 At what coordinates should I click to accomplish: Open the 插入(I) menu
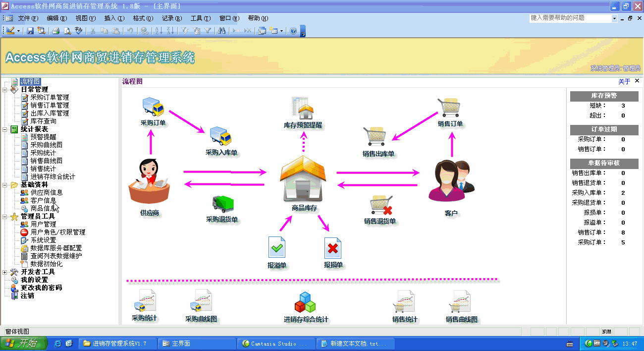pos(114,18)
